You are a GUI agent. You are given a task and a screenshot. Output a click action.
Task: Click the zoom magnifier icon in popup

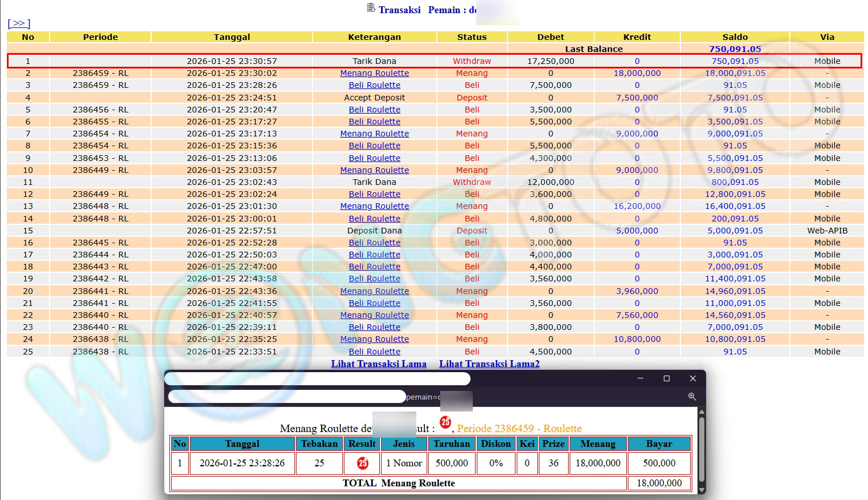(x=692, y=397)
